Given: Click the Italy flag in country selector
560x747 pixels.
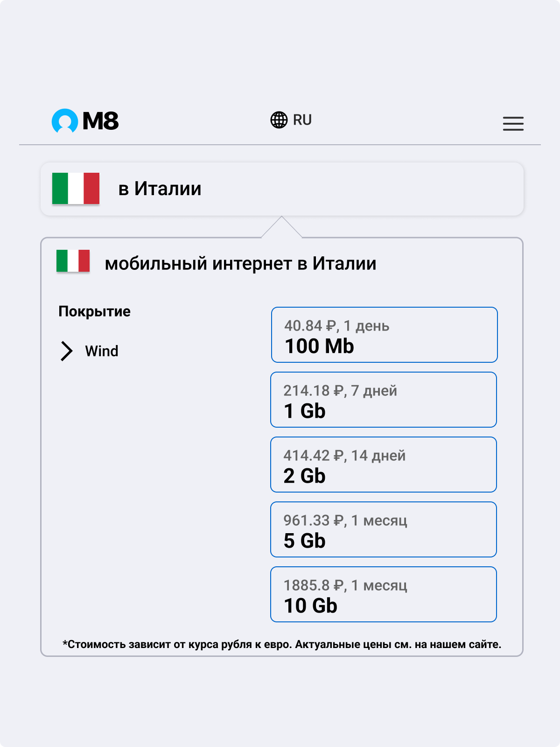Looking at the screenshot, I should coord(76,189).
